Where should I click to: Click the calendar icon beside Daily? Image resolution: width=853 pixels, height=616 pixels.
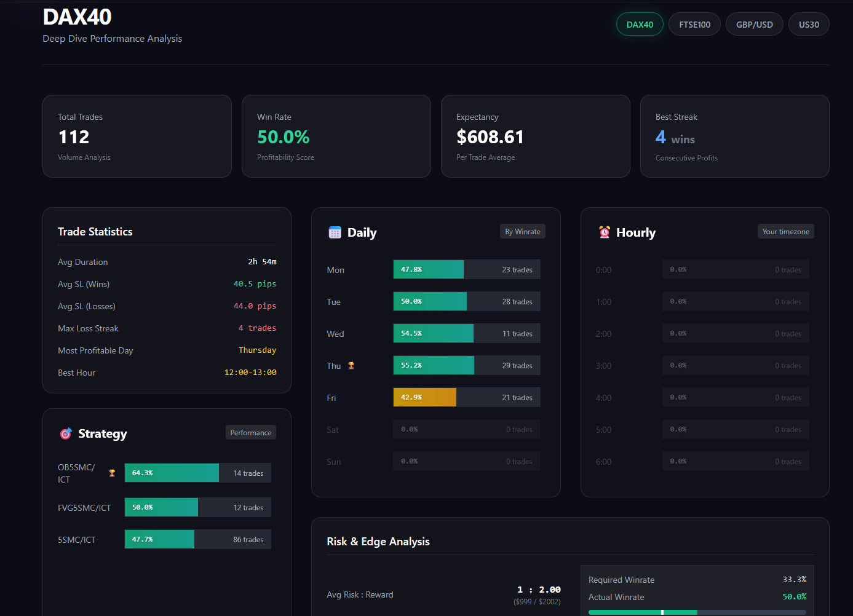click(335, 232)
